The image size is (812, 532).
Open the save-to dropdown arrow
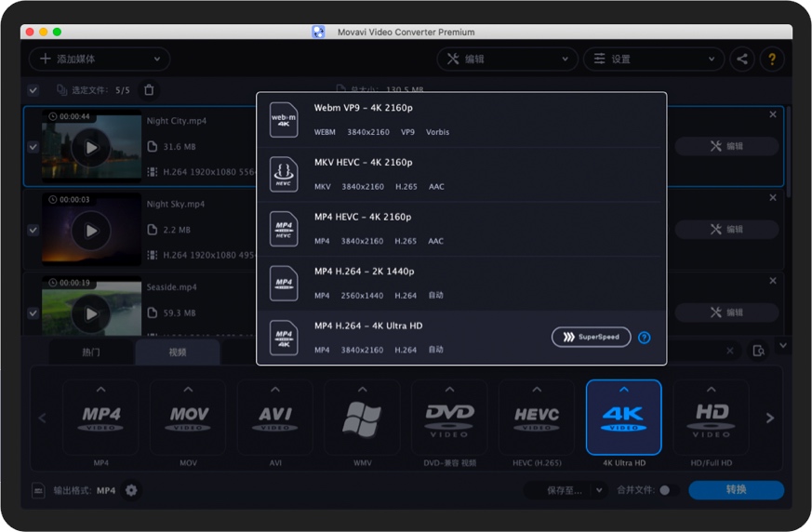pos(599,490)
